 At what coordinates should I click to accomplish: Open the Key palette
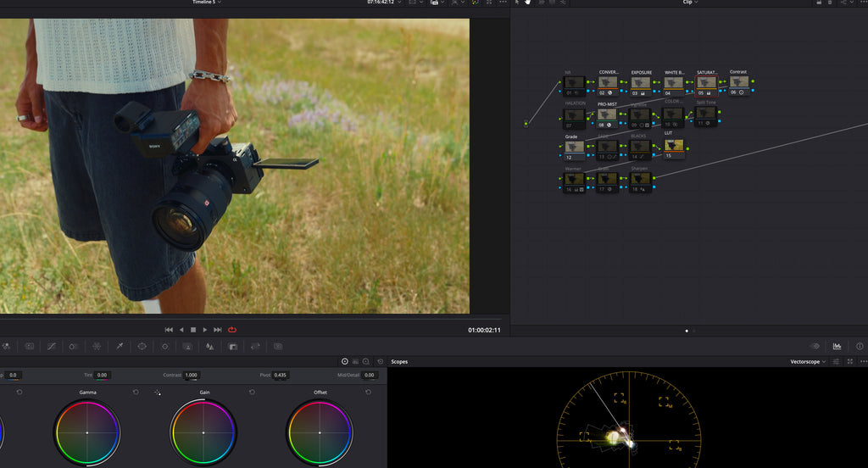(233, 346)
